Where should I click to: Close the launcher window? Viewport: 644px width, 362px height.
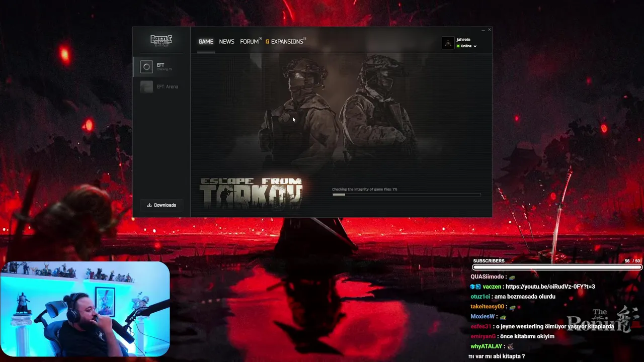[489, 30]
